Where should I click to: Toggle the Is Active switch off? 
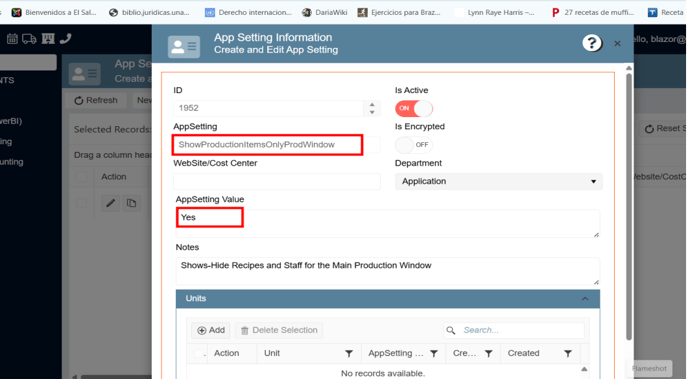414,108
